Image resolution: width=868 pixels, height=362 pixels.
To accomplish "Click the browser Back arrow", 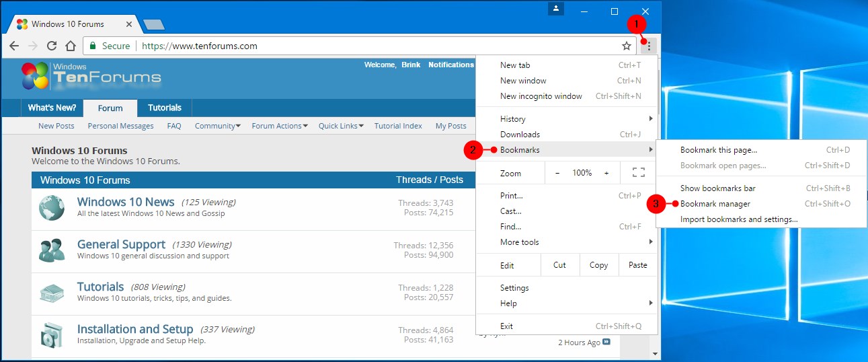I will [13, 46].
